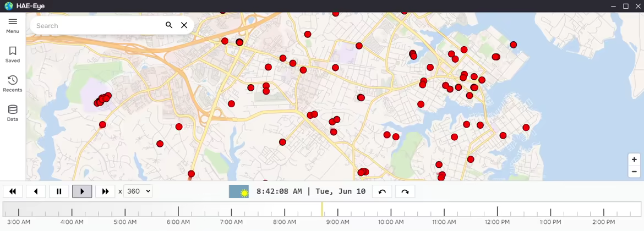644x231 pixels.
Task: Zoom in the map with plus button
Action: tap(634, 159)
